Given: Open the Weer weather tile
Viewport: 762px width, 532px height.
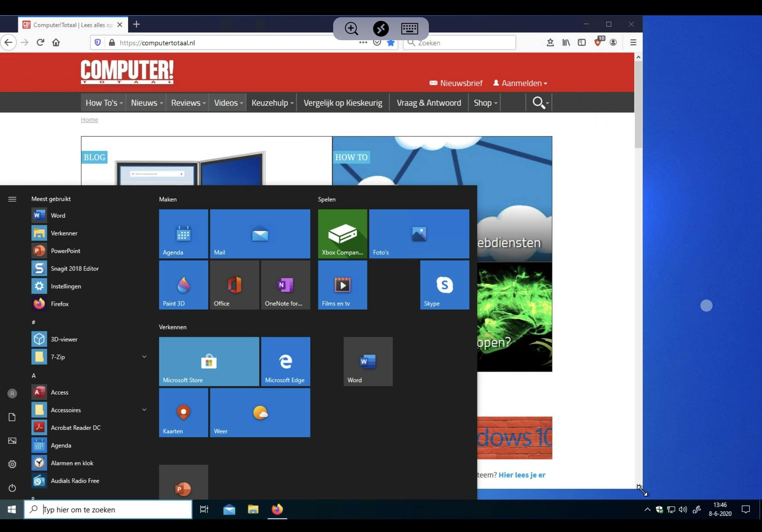Looking at the screenshot, I should click(260, 412).
